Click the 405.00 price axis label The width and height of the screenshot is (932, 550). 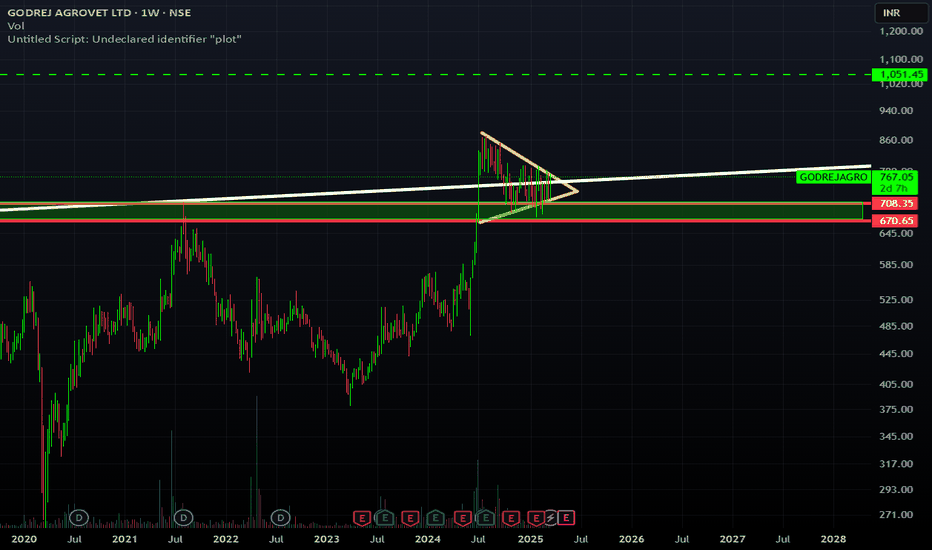(x=896, y=384)
